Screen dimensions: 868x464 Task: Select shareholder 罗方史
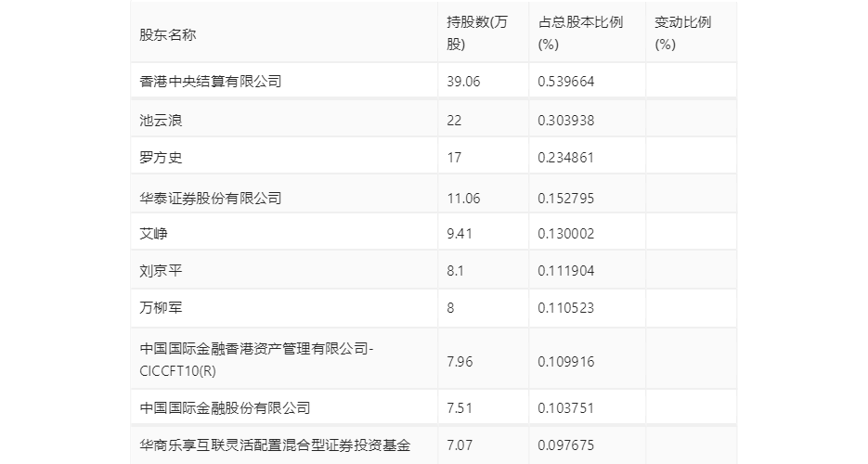[161, 158]
